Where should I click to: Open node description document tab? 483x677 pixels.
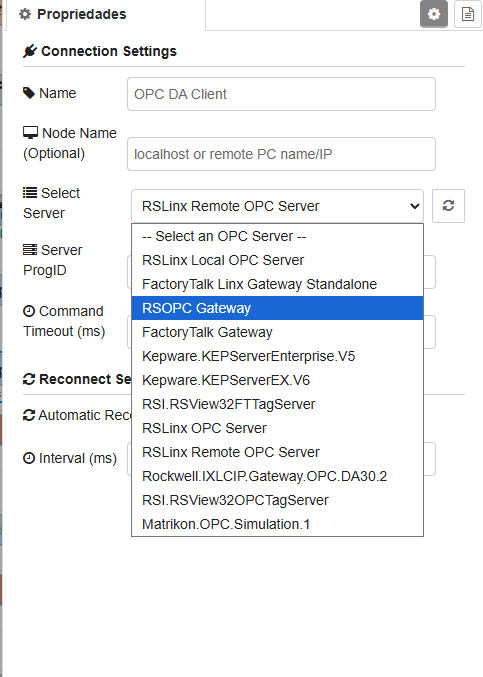pos(467,14)
